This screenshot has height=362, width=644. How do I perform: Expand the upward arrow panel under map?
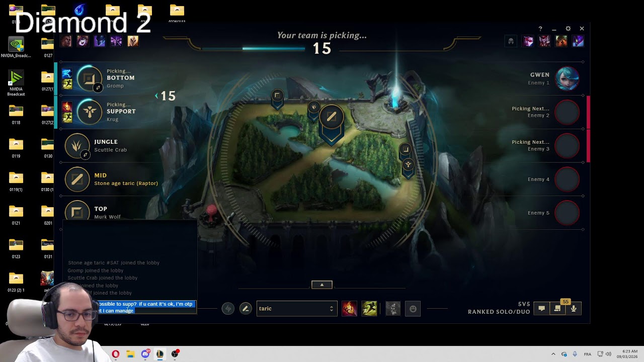tap(322, 285)
